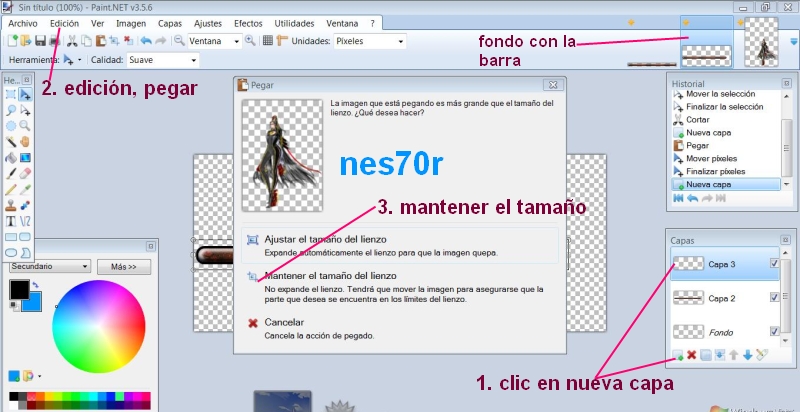This screenshot has width=800, height=412.
Task: Toggle visibility checkbox of Capa 3
Action: click(774, 264)
